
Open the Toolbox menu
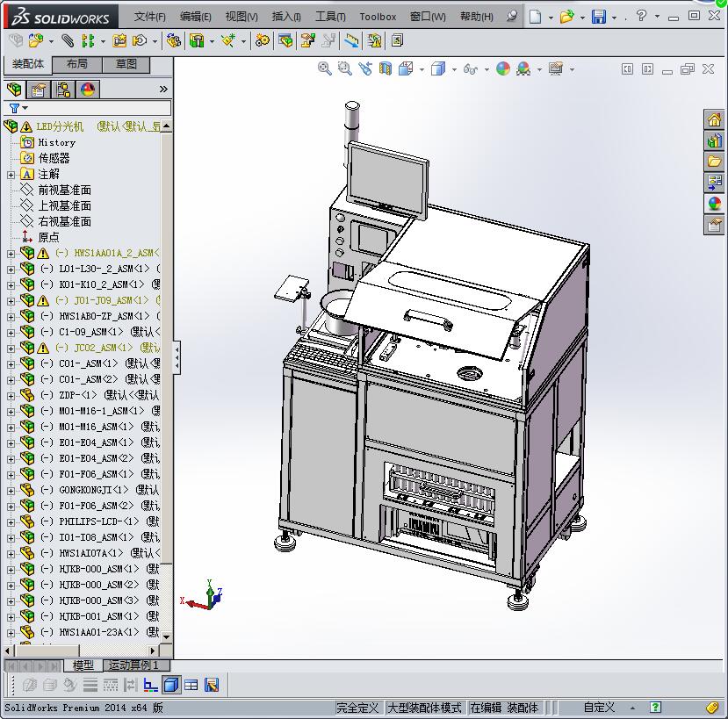point(378,17)
